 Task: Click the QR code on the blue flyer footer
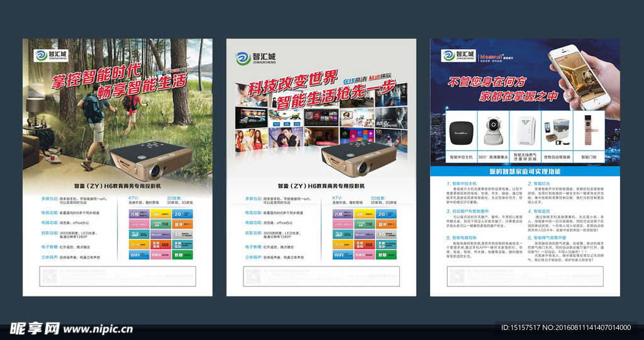457,276
